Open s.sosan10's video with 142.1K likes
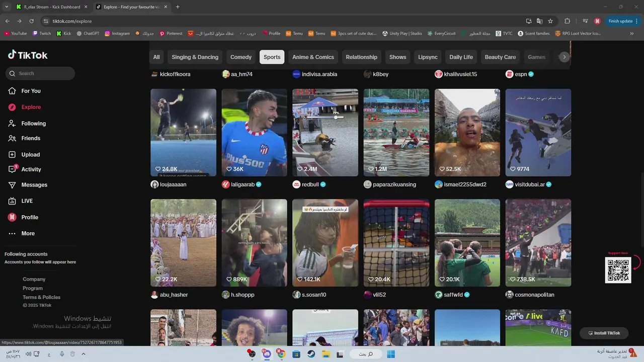Screen dimensions: 644x362 click(x=325, y=243)
